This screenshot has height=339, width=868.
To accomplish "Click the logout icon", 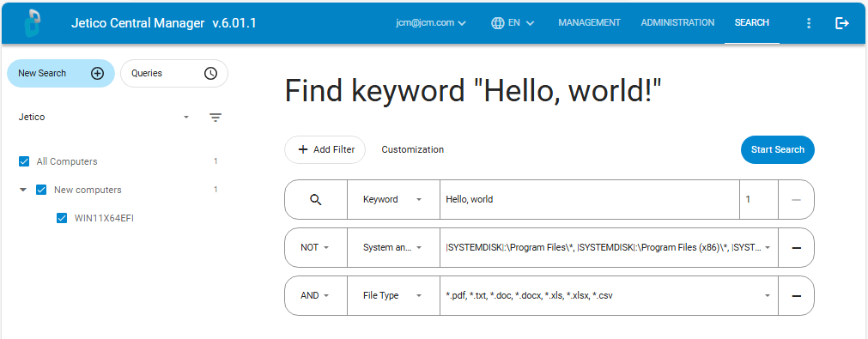I will pos(842,23).
